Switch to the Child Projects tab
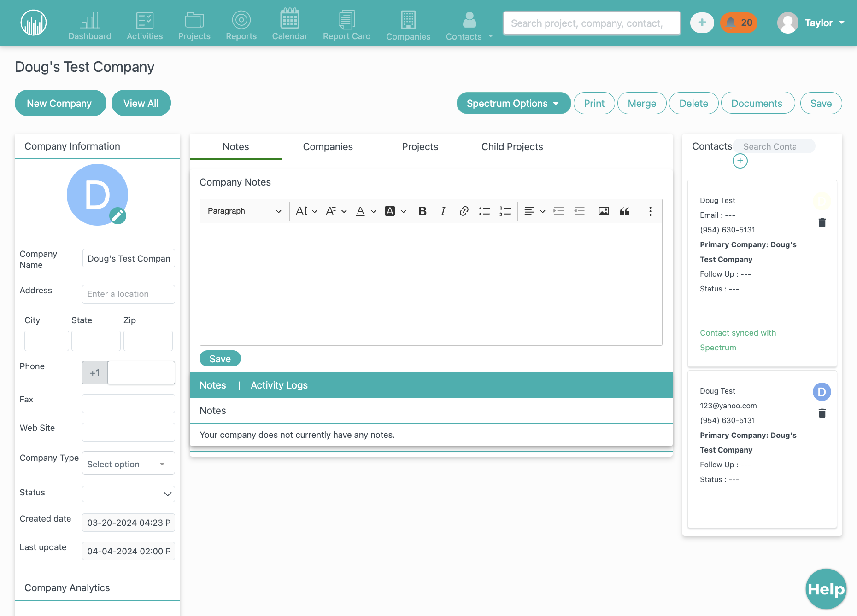Screen dimensions: 857x616 [x=512, y=146]
